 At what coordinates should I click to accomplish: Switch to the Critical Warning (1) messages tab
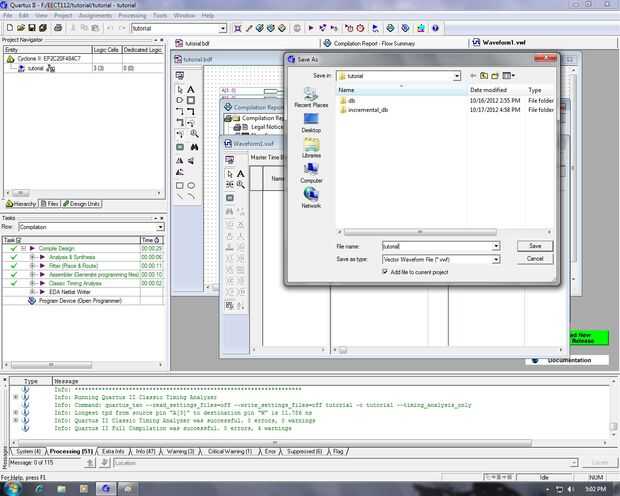click(230, 451)
